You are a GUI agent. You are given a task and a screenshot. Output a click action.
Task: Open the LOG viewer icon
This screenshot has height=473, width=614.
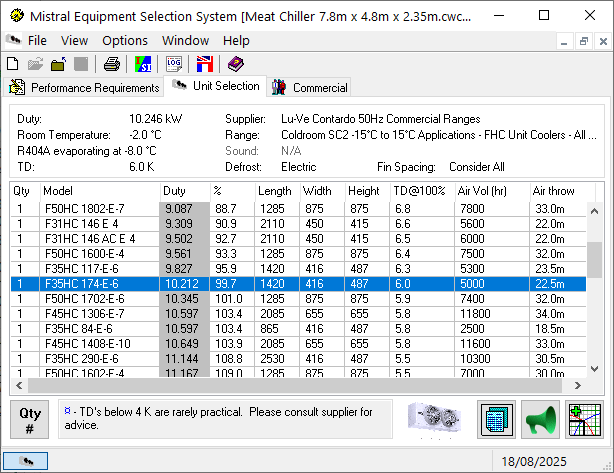pos(174,64)
